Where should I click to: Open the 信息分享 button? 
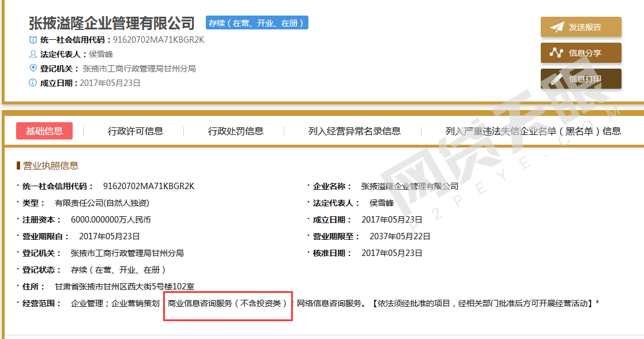[x=581, y=52]
